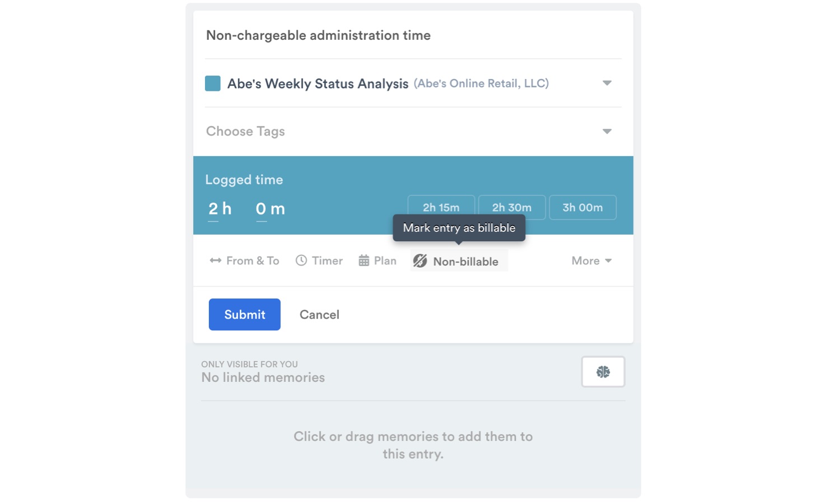This screenshot has height=504, width=829.
Task: Click the brain memories icon button
Action: coord(603,372)
